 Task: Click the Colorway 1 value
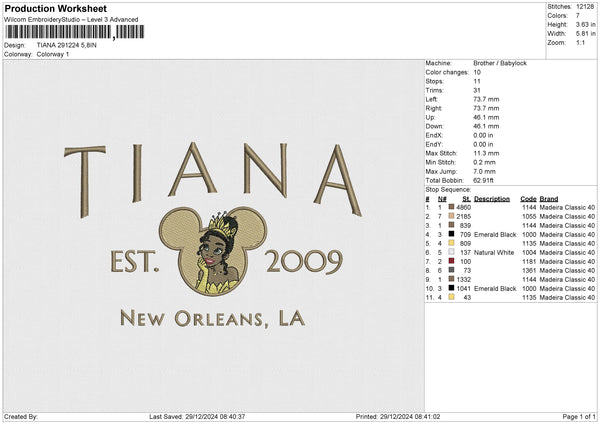53,54
